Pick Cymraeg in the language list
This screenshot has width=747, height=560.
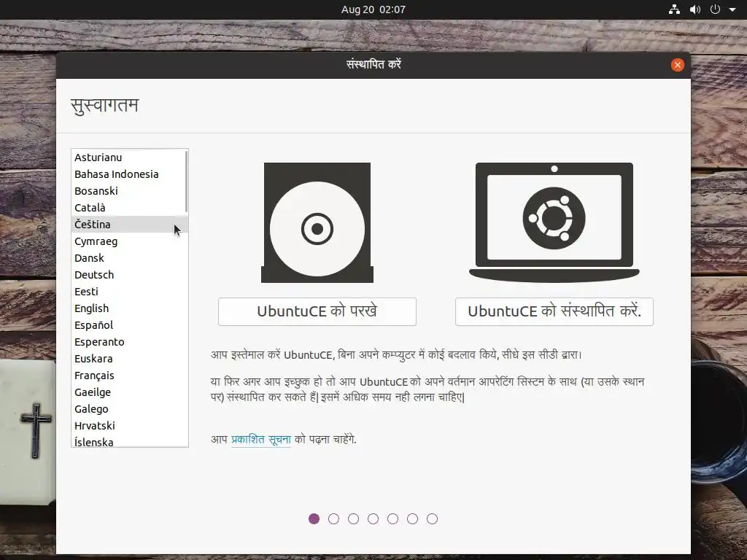[x=130, y=241]
